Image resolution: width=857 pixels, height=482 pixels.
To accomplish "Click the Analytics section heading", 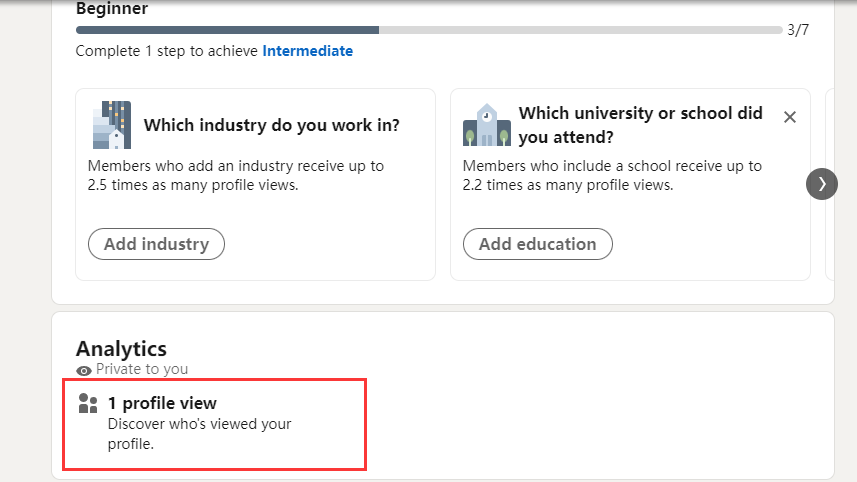I will 121,349.
